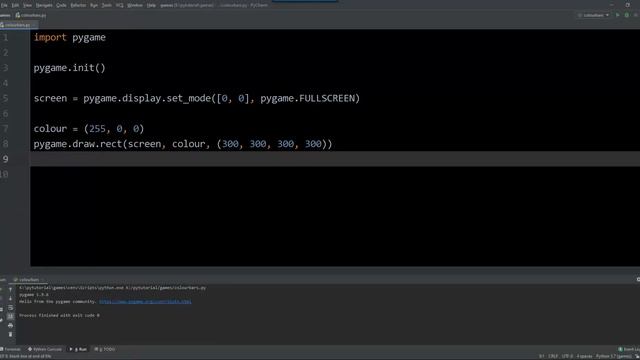Image resolution: width=640 pixels, height=360 pixels.
Task: Click the UTF-8 encoding indicator
Action: (x=567, y=356)
